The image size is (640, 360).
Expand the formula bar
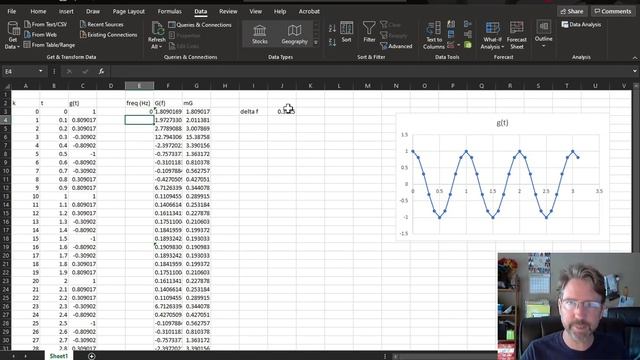tap(635, 71)
